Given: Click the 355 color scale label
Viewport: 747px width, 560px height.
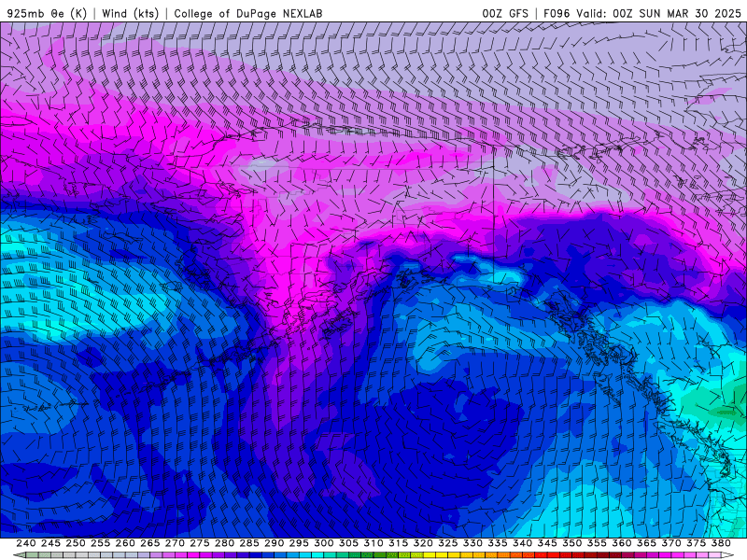Looking at the screenshot, I should point(597,543).
